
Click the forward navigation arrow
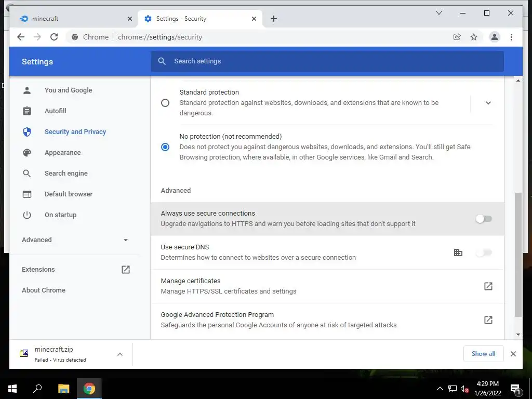coord(37,37)
